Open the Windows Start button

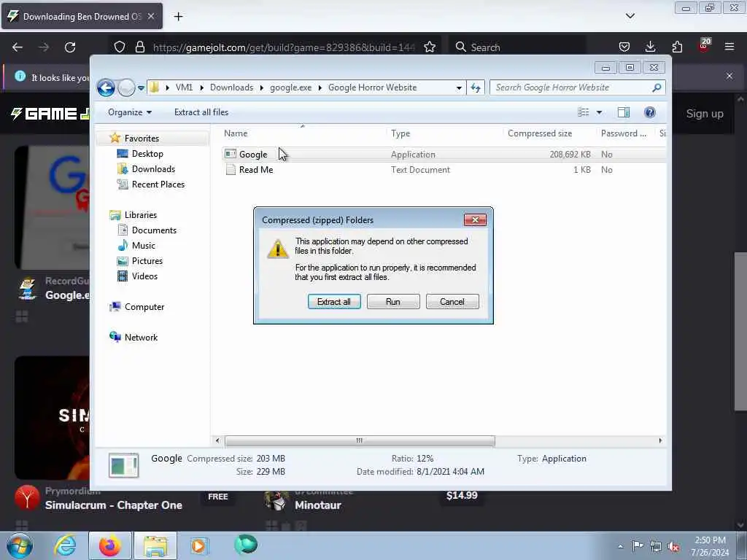pos(20,545)
